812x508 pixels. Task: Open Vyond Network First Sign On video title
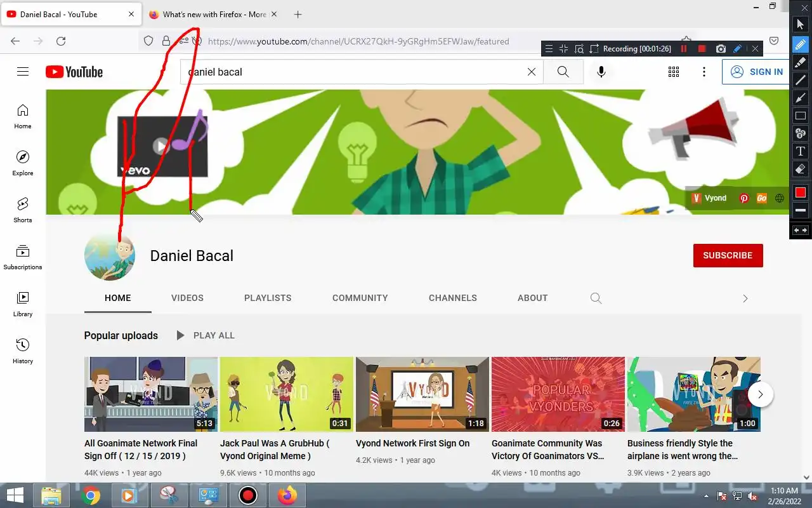click(413, 443)
